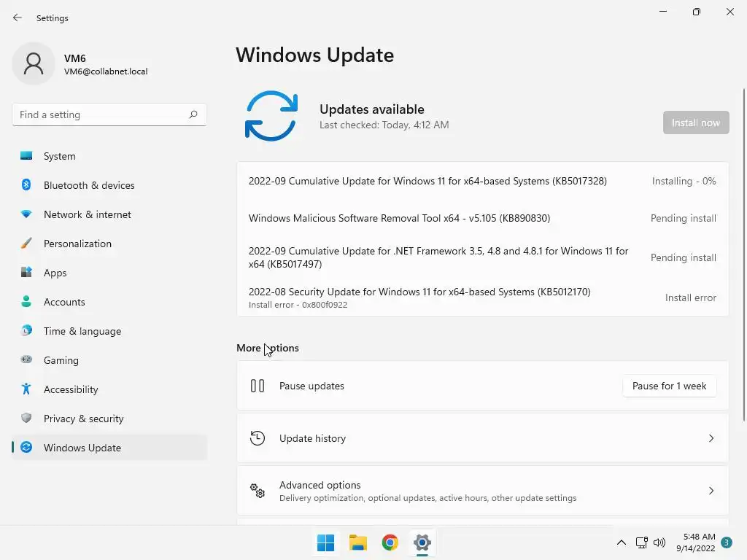Select KB5012170 security update row
Viewport: 747px width, 560px height.
(x=482, y=297)
